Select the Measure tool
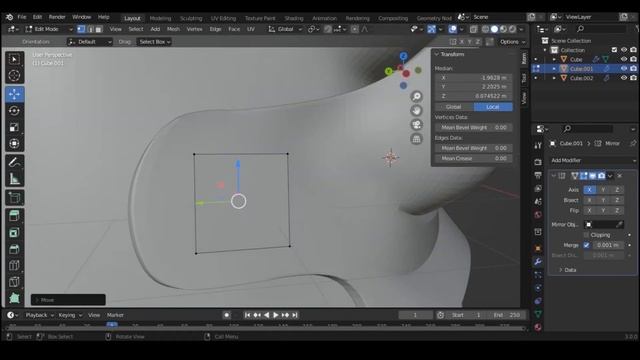The image size is (640, 360). point(14,179)
